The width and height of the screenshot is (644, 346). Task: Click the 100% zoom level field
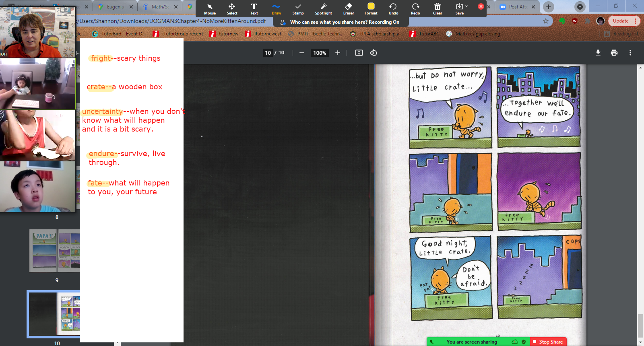[x=320, y=53]
